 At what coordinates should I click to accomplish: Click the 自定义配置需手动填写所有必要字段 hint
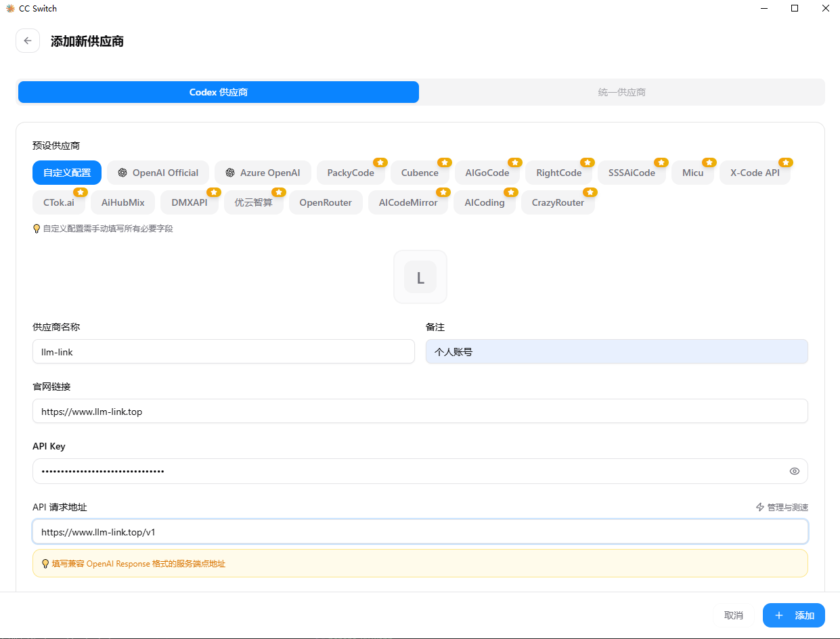click(x=108, y=229)
